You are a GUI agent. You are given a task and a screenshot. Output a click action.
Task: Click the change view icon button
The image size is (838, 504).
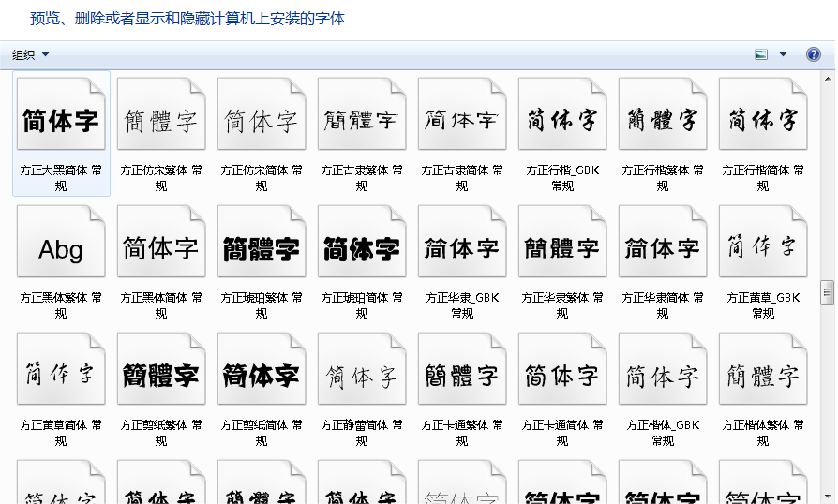[761, 54]
